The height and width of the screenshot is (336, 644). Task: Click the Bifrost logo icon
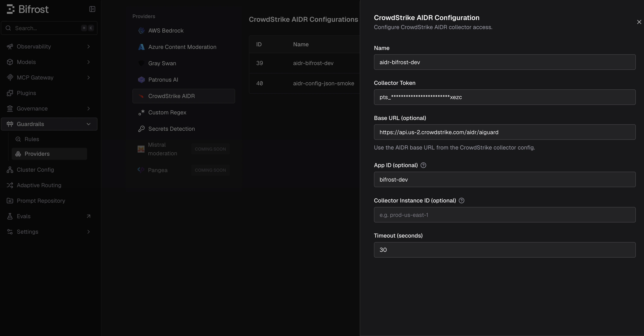[x=11, y=9]
